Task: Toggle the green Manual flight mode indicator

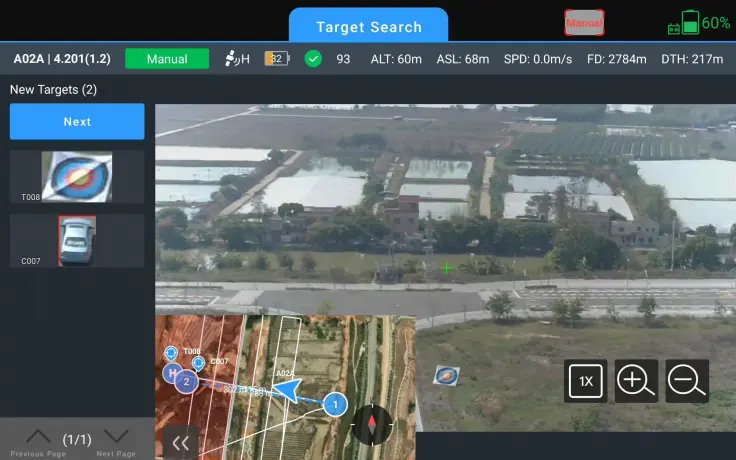Action: 167,59
